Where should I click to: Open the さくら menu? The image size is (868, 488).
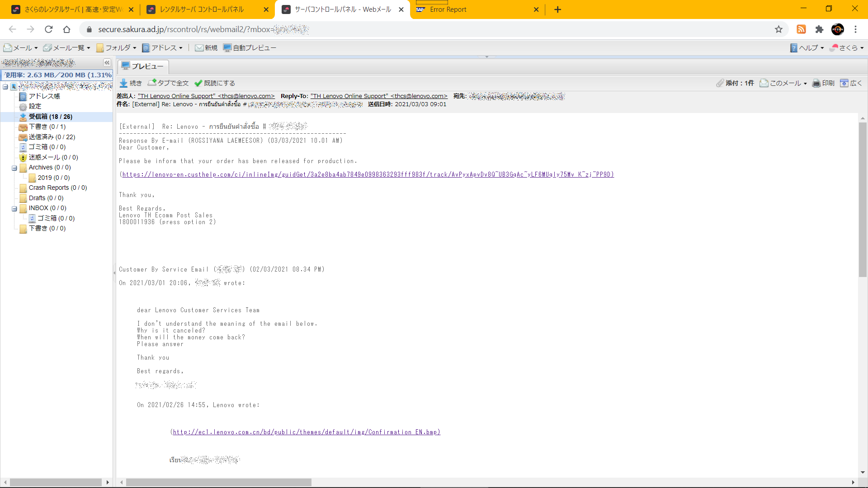click(x=847, y=48)
